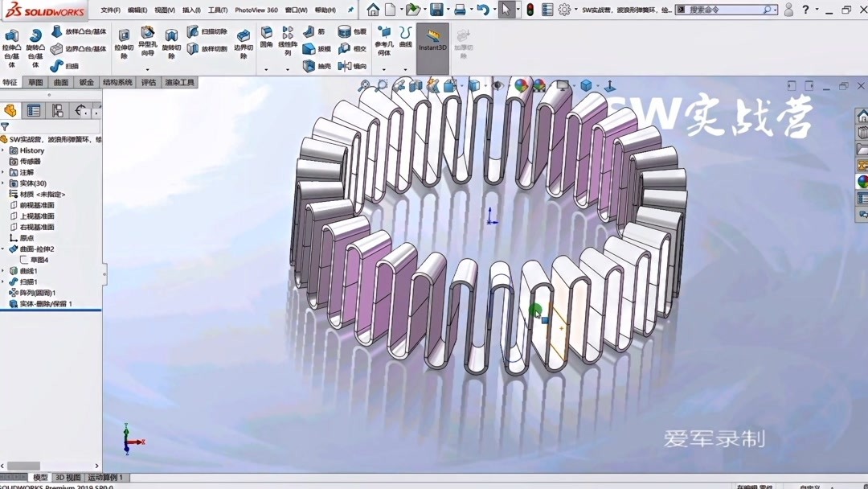The image size is (868, 489).
Task: Click the Undo arrow button
Action: (x=482, y=10)
